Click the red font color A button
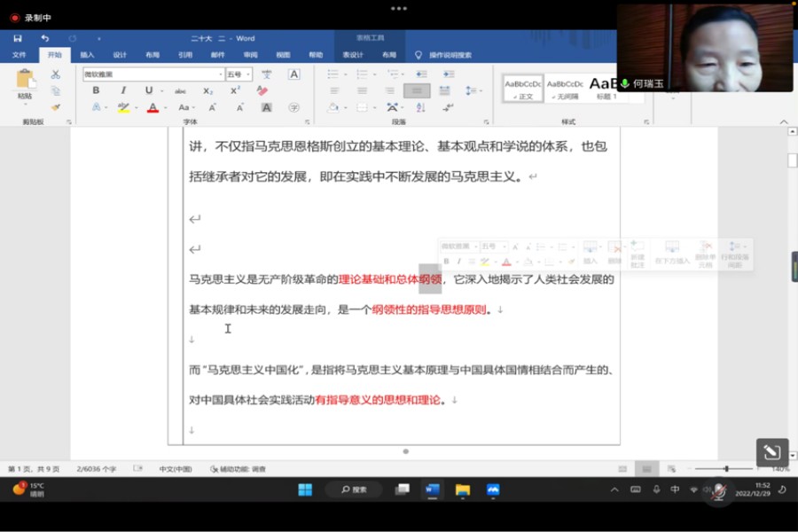This screenshot has width=798, height=532. click(153, 107)
